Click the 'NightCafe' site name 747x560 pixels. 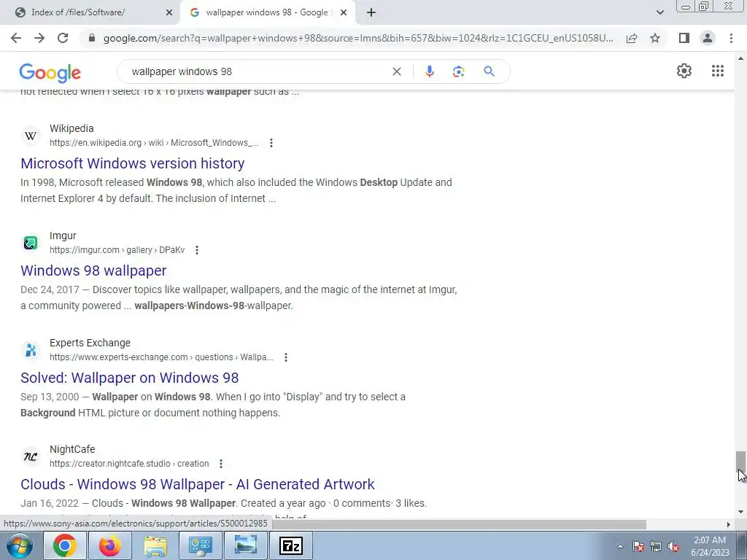click(x=72, y=449)
